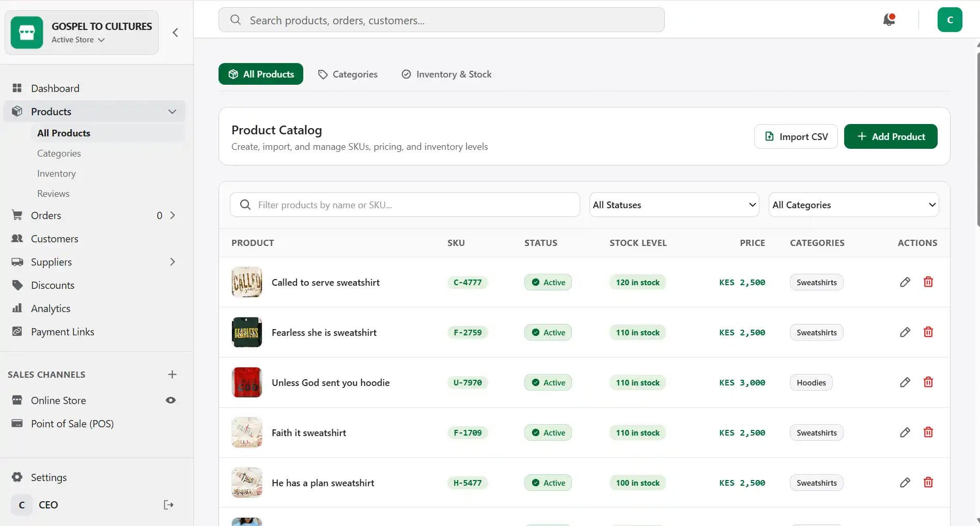Click the Discounts tag icon

(x=17, y=285)
